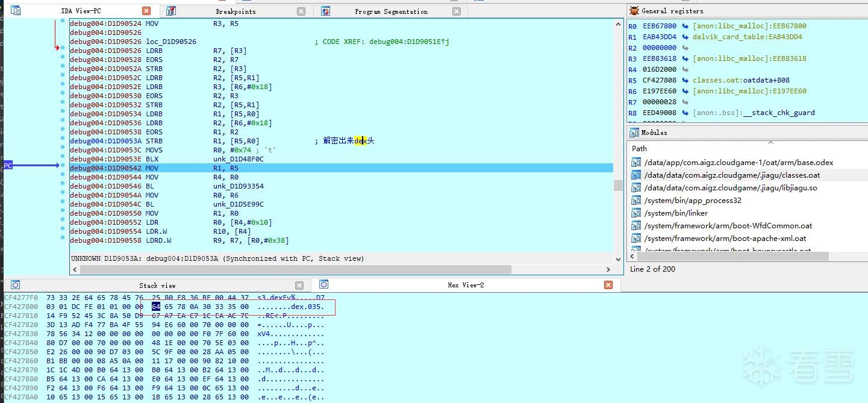Click the Program Segmentation tab icon
This screenshot has height=403, width=868.
[326, 11]
